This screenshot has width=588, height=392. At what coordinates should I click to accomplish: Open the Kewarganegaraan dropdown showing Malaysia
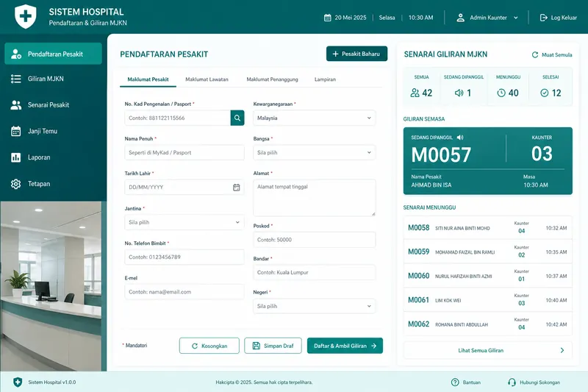315,118
